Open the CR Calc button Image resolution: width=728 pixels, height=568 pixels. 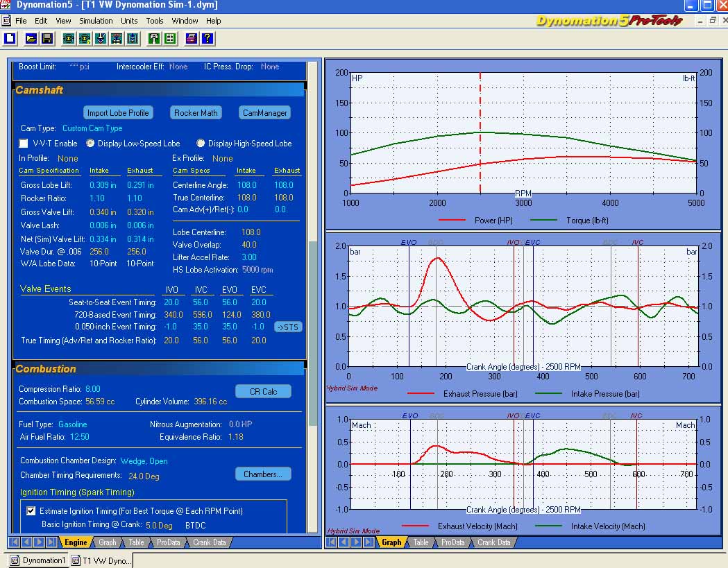[x=263, y=391]
